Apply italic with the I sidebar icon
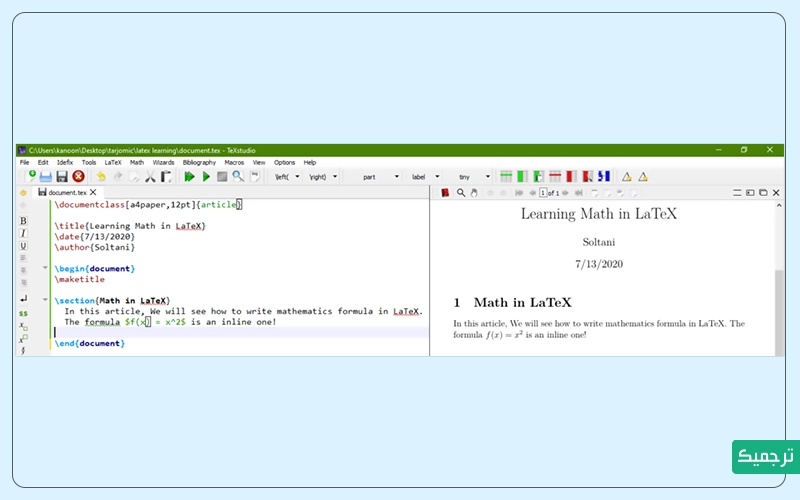 [23, 233]
